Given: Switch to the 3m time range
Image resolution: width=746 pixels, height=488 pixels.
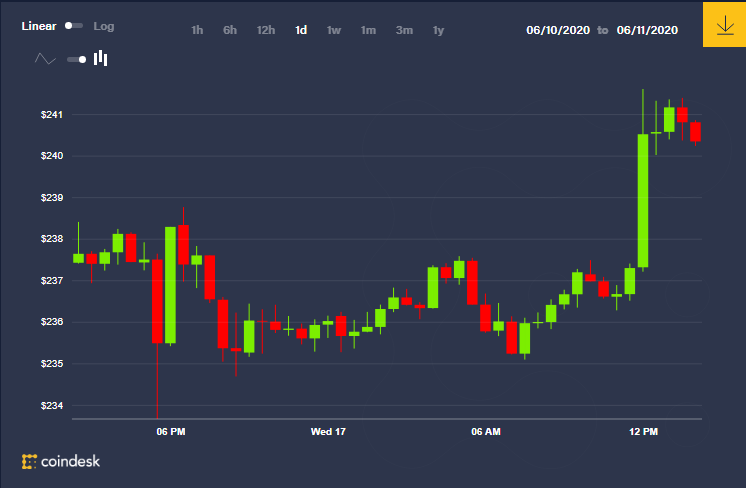Looking at the screenshot, I should click(x=404, y=30).
